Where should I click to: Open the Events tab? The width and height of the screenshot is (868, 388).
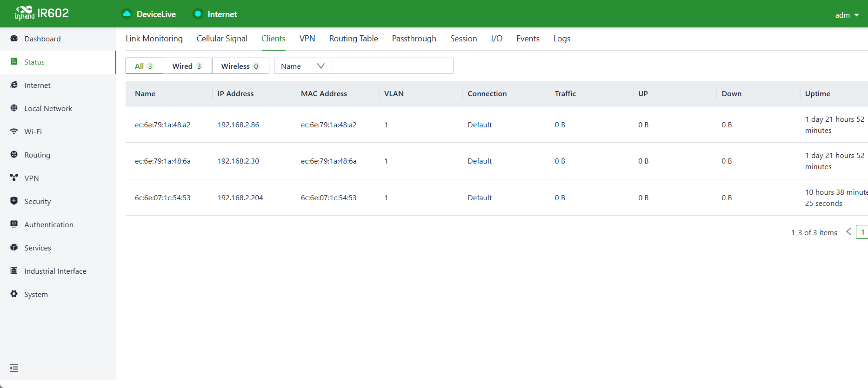528,39
